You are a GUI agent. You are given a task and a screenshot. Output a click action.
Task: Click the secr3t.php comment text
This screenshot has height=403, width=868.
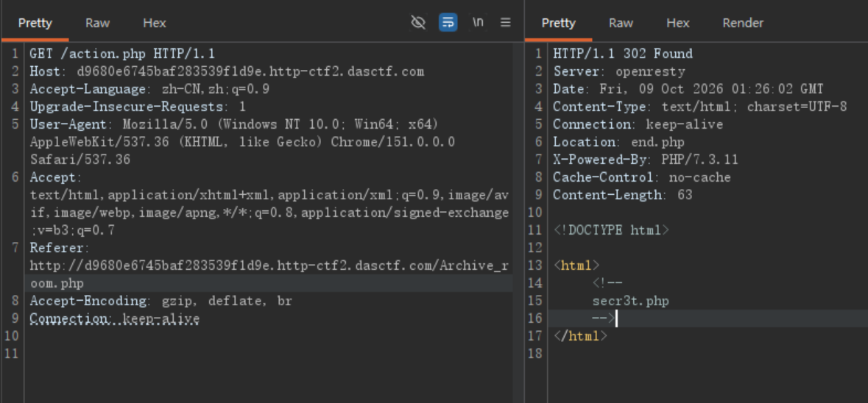(x=630, y=302)
